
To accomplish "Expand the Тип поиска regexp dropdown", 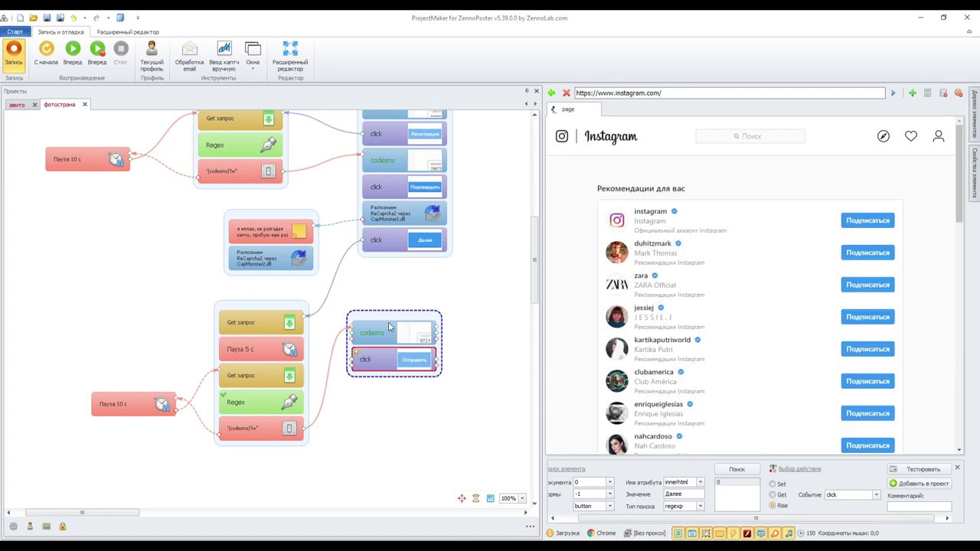I will (700, 506).
